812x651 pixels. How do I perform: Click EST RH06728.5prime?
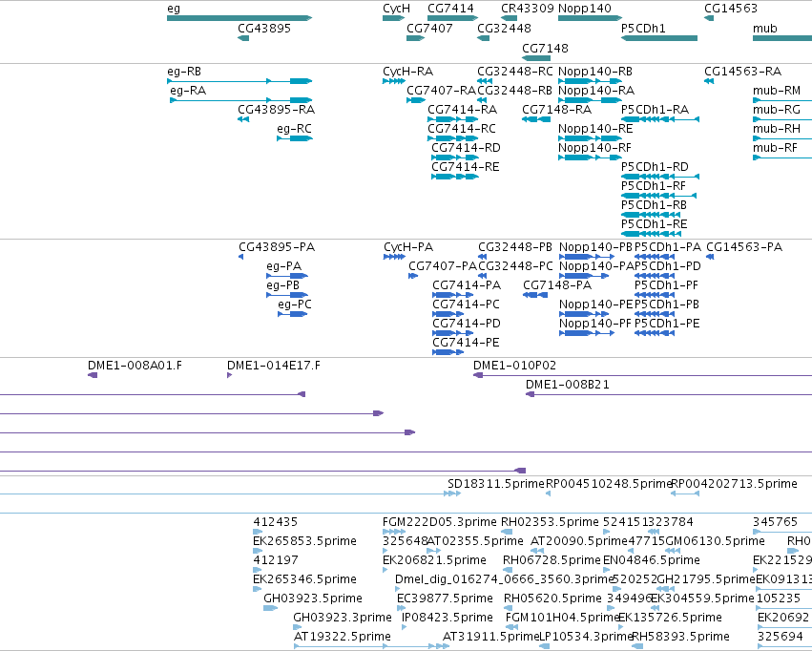point(508,570)
